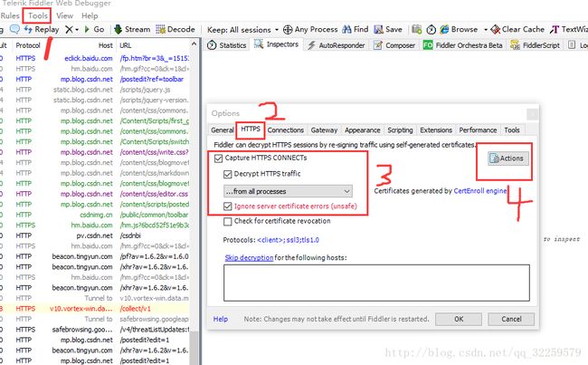Viewport: 588px width, 365px height.
Task: Click the Find binoculars button
Action: tap(356, 29)
